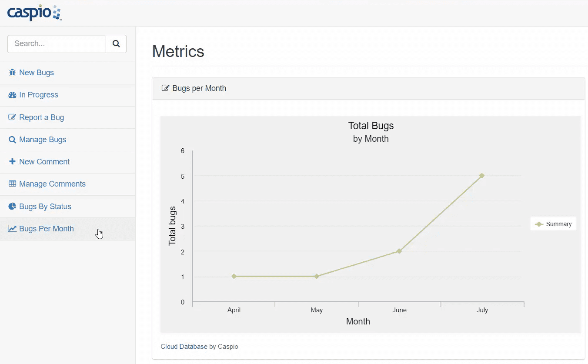
Task: Open the Cloud Database link
Action: (184, 347)
